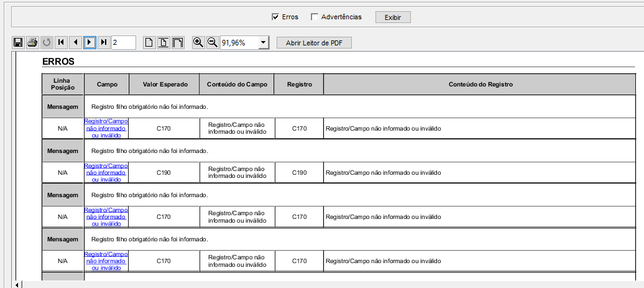Zoom in on the report

[198, 42]
